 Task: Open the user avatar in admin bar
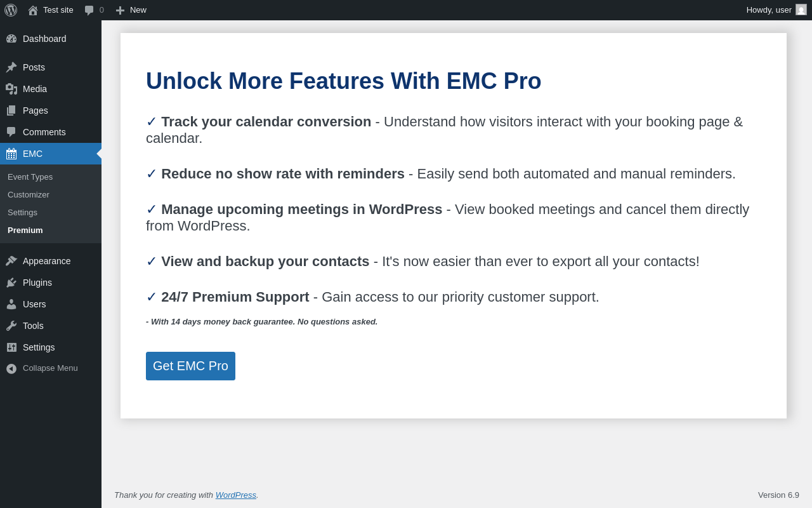click(801, 10)
